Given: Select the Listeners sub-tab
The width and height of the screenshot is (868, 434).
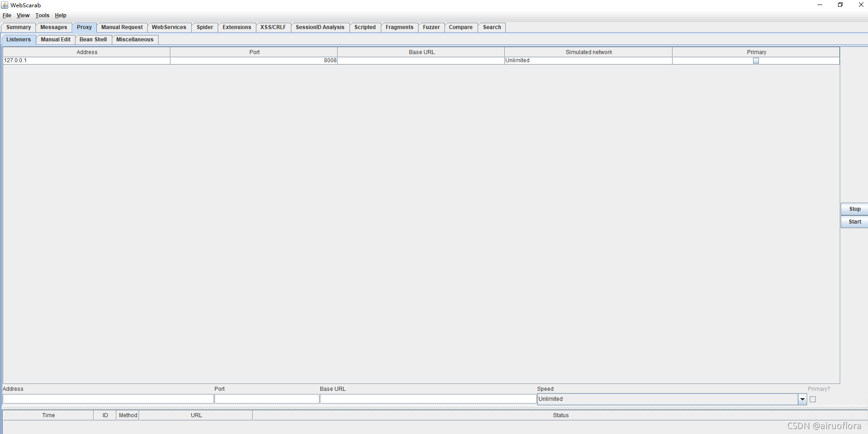Looking at the screenshot, I should (19, 40).
